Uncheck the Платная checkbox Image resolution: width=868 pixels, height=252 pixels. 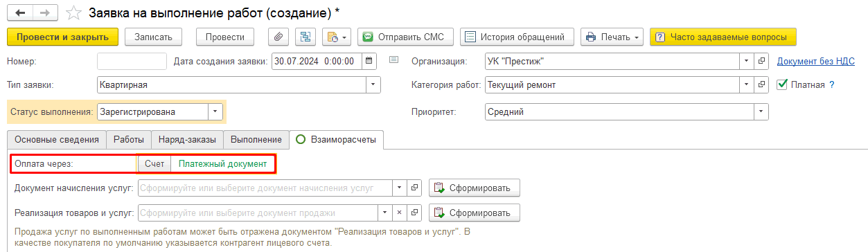(x=782, y=85)
